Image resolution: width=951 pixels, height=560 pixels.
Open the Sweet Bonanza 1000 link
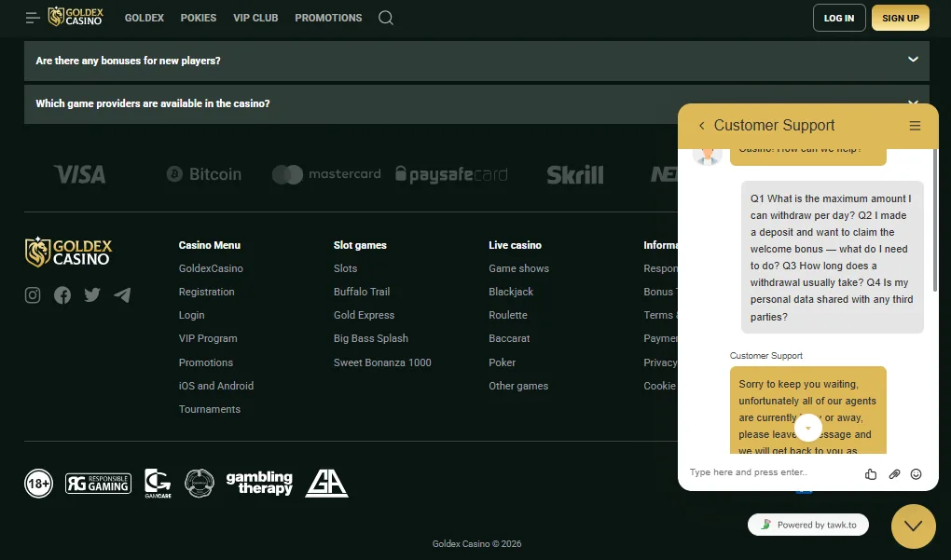pyautogui.click(x=382, y=362)
